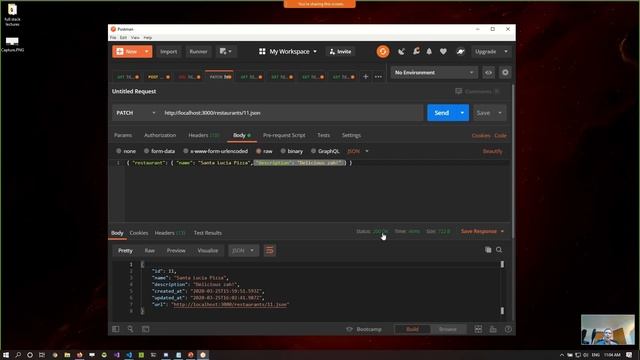Open Find and Replace in status bar
Viewport: 640px width, 360px height.
130,329
